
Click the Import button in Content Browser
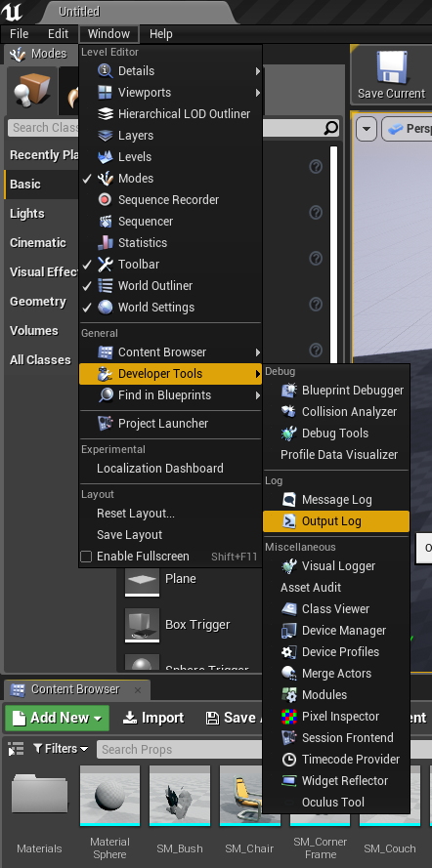[152, 718]
